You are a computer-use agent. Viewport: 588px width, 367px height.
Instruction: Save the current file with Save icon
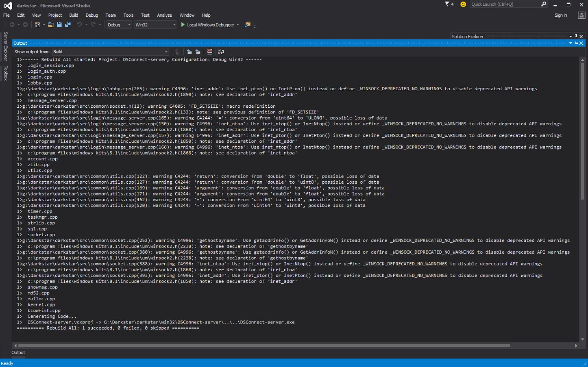[x=59, y=25]
